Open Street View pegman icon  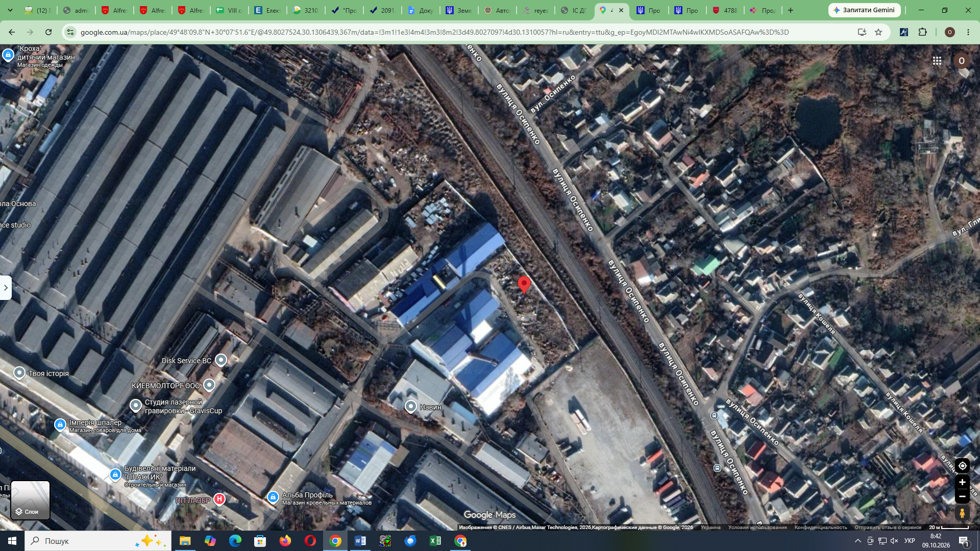[962, 513]
